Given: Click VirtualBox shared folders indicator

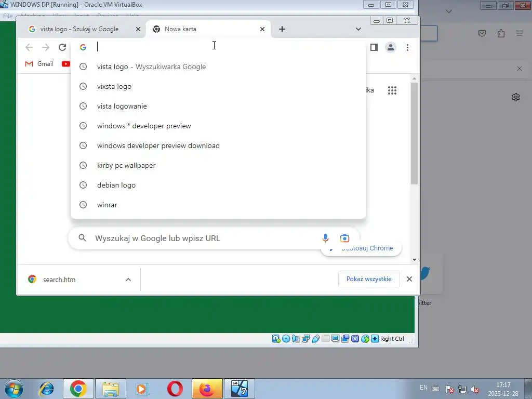Looking at the screenshot, I should (x=325, y=339).
